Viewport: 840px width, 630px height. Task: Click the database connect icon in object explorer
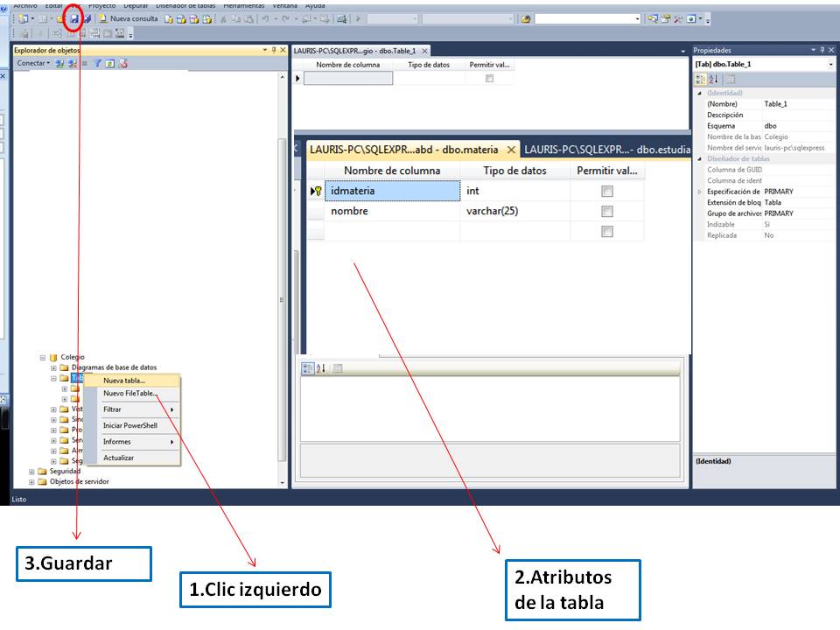[x=59, y=62]
